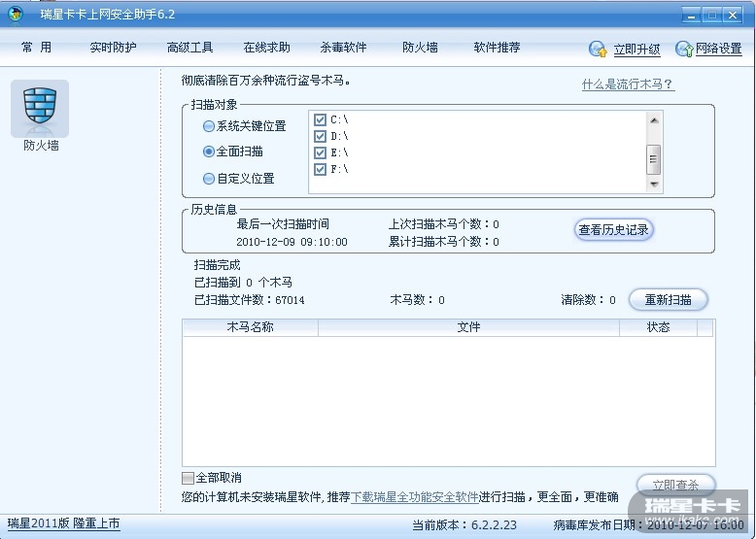
Task: Click 当前版本:6.2.2.23 status text
Action: click(x=464, y=525)
